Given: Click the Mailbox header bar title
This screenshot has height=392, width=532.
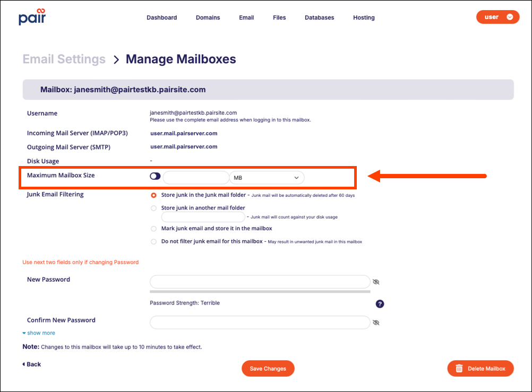Looking at the screenshot, I should (x=123, y=90).
